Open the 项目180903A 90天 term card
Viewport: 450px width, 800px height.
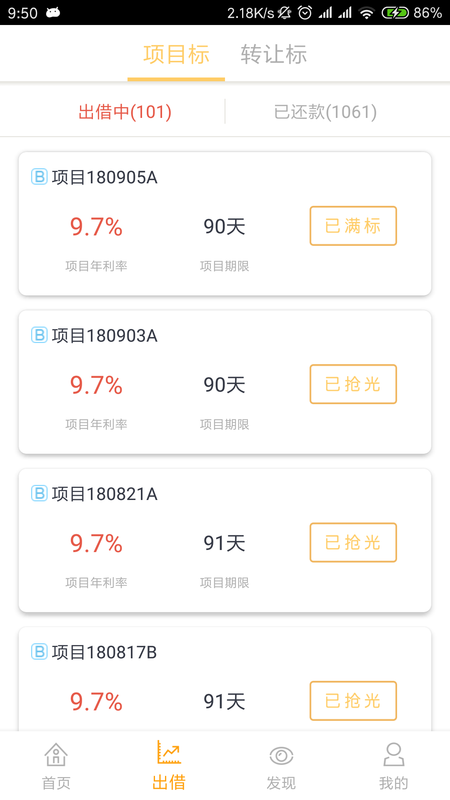225,382
